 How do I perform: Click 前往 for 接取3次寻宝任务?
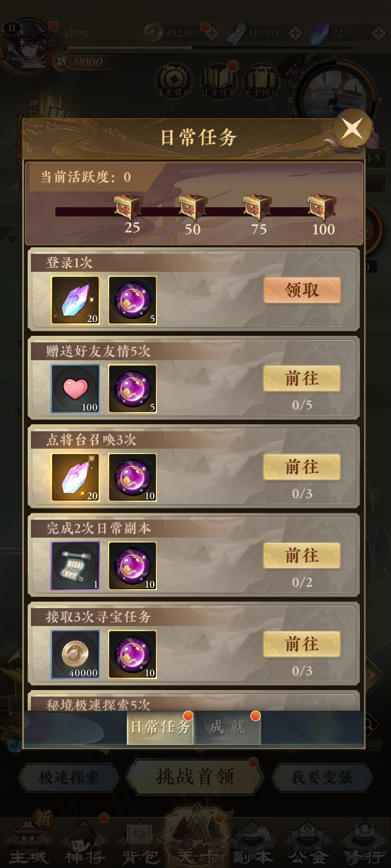[302, 643]
